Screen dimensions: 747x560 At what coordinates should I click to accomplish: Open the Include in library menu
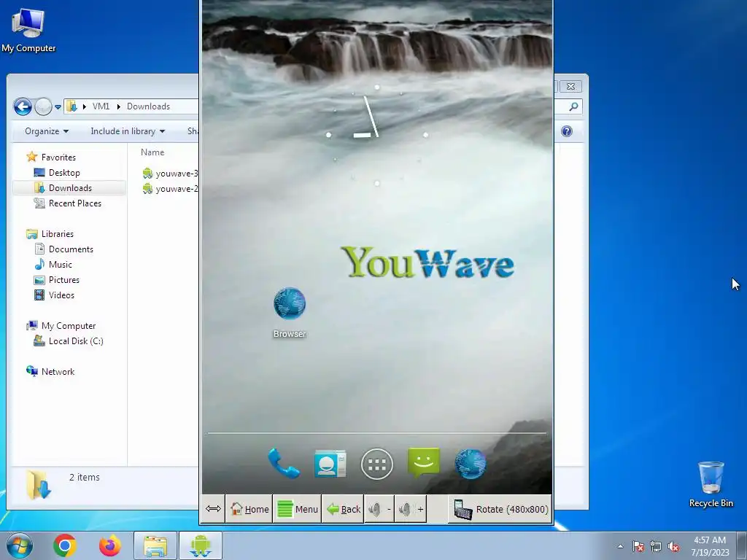pyautogui.click(x=128, y=131)
